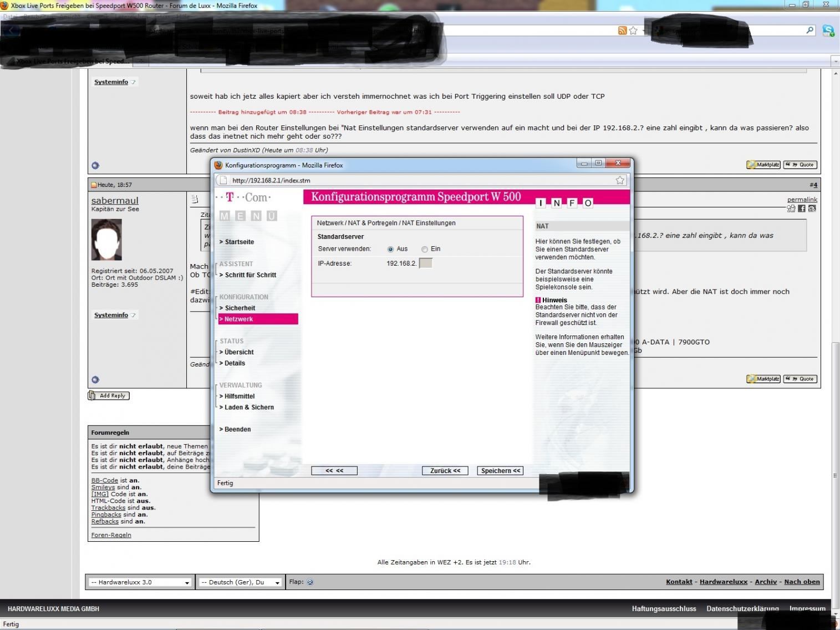
Task: Click sabermaul's avatar image
Action: (x=106, y=240)
